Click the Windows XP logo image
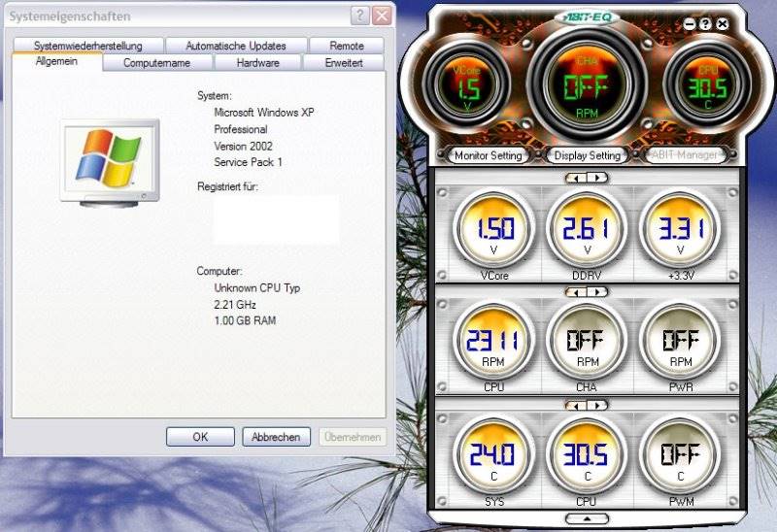Screen dimensions: 777x532 pos(110,162)
